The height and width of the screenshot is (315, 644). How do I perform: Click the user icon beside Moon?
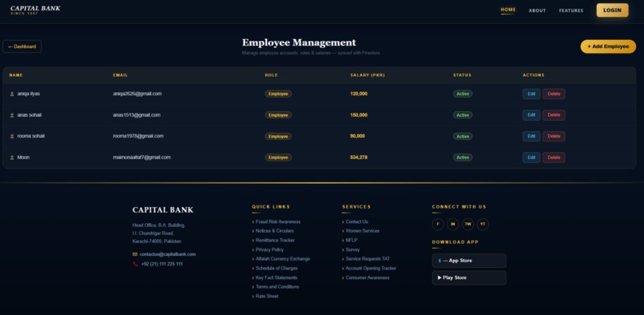tap(12, 157)
